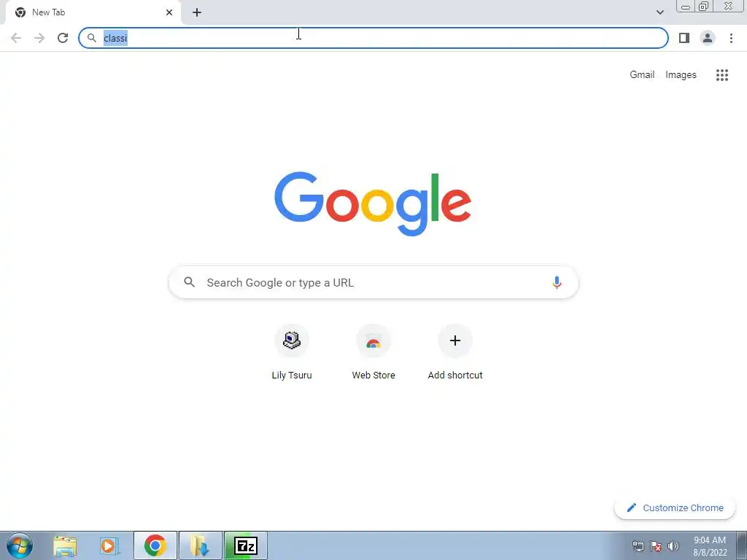Click the address bar containing 'classi'
The width and height of the screenshot is (747, 560).
click(373, 38)
